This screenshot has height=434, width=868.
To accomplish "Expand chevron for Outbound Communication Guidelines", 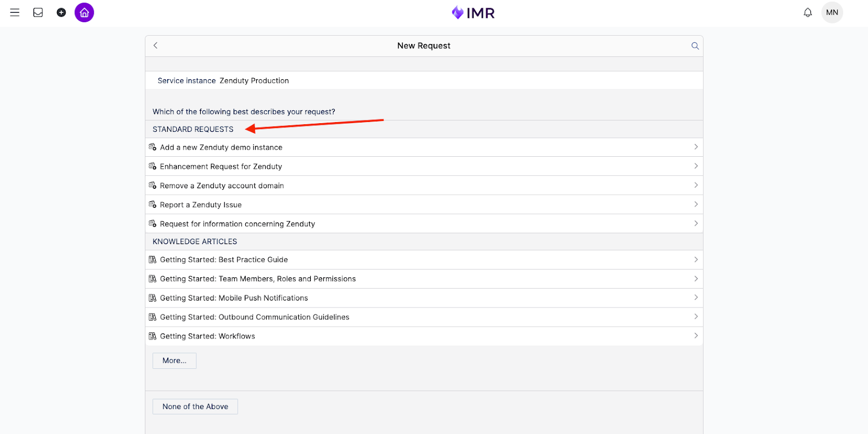I will (696, 317).
